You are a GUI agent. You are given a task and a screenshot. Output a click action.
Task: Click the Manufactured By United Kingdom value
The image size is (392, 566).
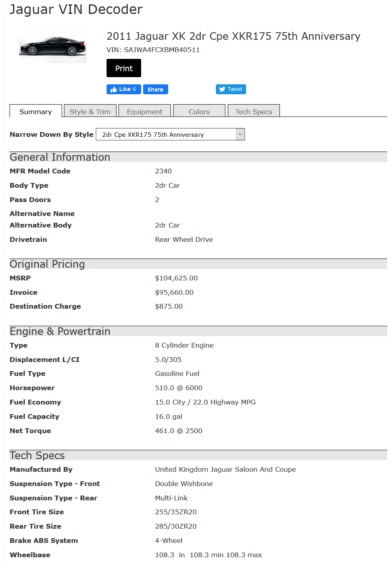coord(225,469)
